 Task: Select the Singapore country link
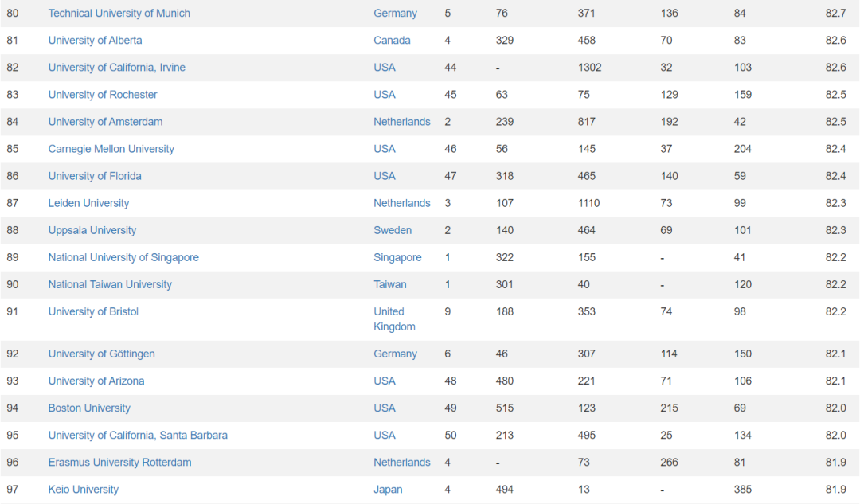397,257
